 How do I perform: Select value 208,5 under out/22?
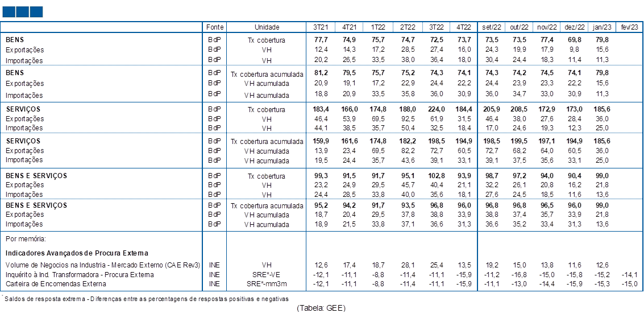click(x=520, y=110)
